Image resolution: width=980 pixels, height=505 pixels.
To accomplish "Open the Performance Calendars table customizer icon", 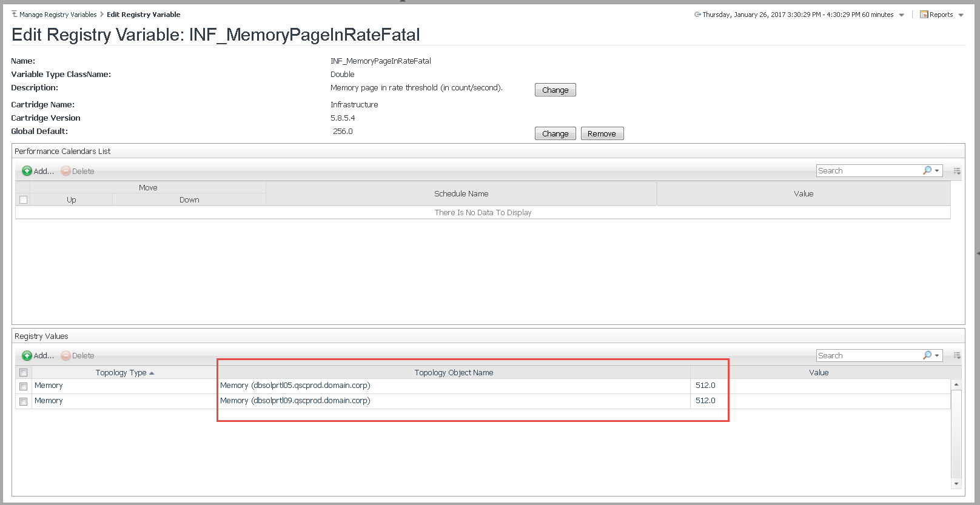I will pos(957,171).
